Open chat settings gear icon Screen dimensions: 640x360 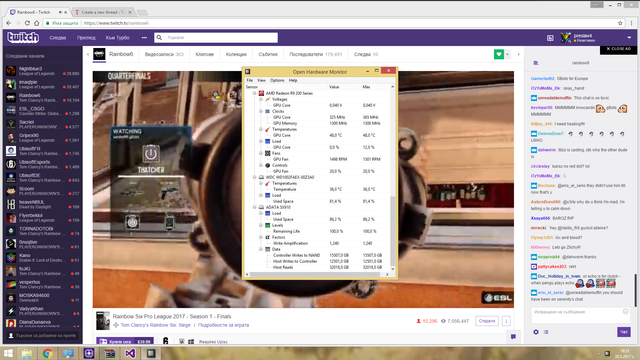[x=536, y=332]
